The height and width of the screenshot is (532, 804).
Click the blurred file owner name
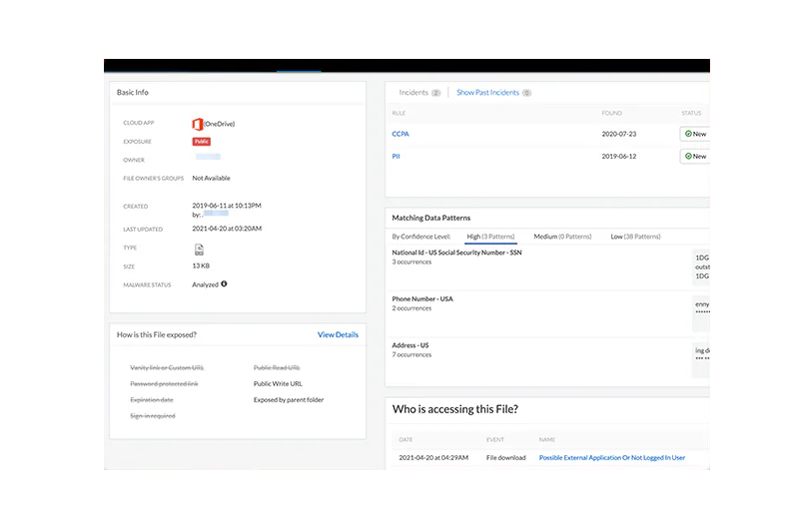208,158
